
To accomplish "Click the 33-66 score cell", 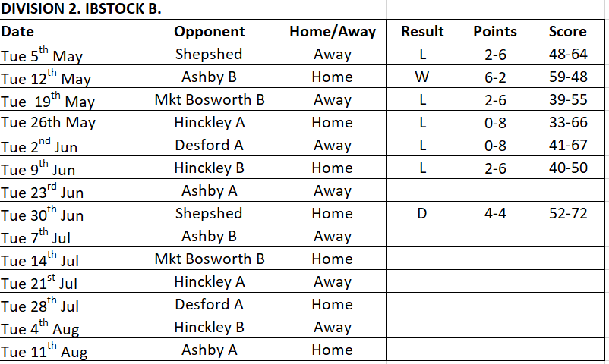I will (x=568, y=122).
